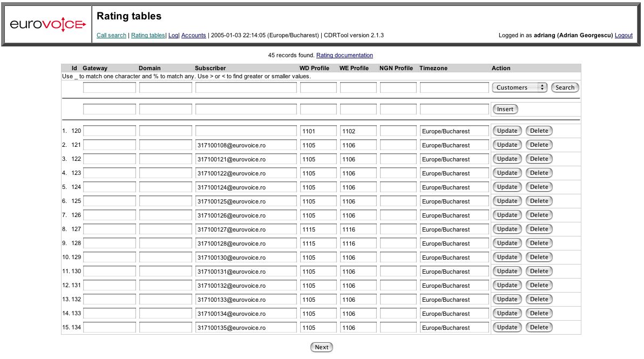The height and width of the screenshot is (359, 644).
Task: Edit Timezone field in row 134
Action: (454, 327)
